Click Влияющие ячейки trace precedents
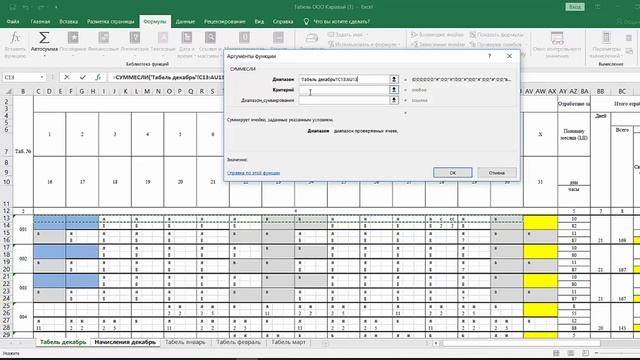This screenshot has height=360, width=640. pos(437,35)
